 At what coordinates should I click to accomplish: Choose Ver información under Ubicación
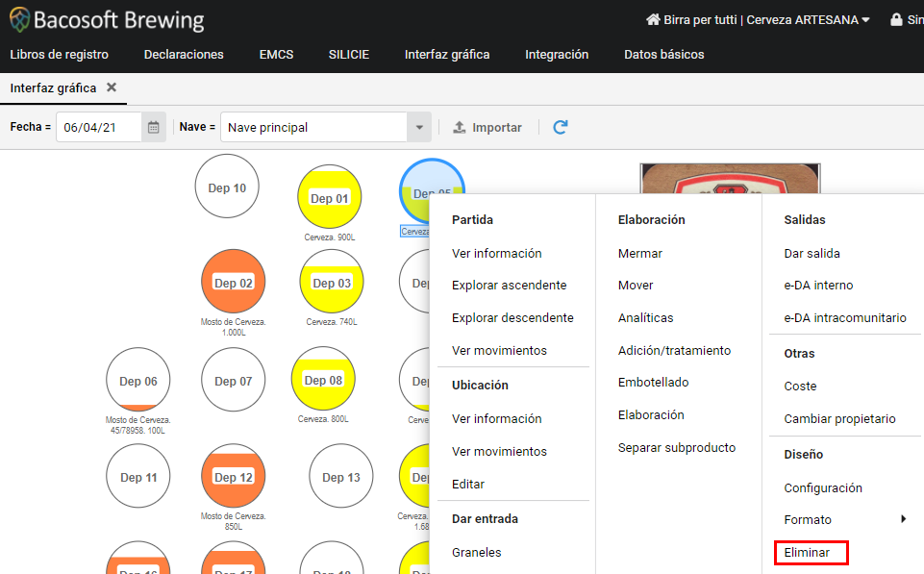497,419
